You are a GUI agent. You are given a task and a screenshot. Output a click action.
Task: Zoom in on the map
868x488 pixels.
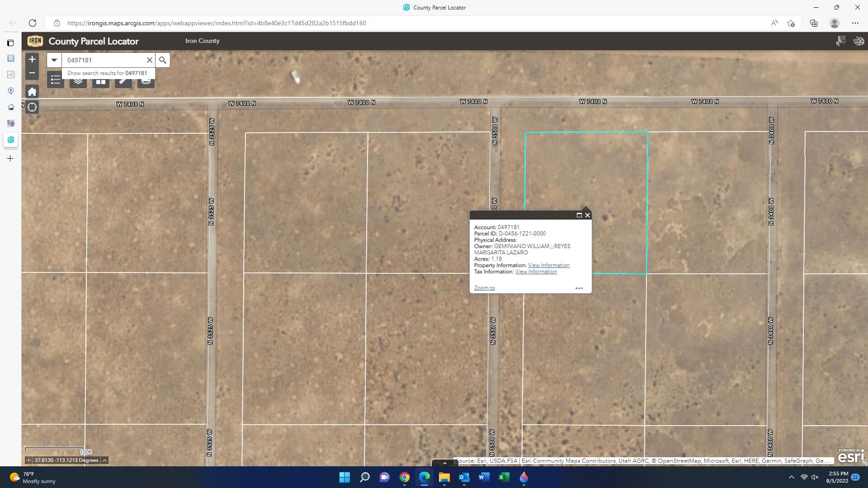click(x=32, y=59)
